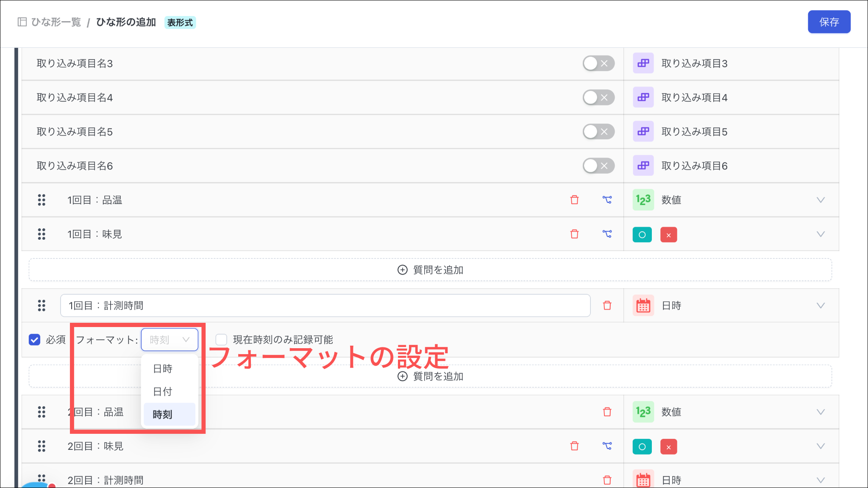868x488 pixels.
Task: Expand 日時 type dropdown chevron
Action: click(x=821, y=306)
